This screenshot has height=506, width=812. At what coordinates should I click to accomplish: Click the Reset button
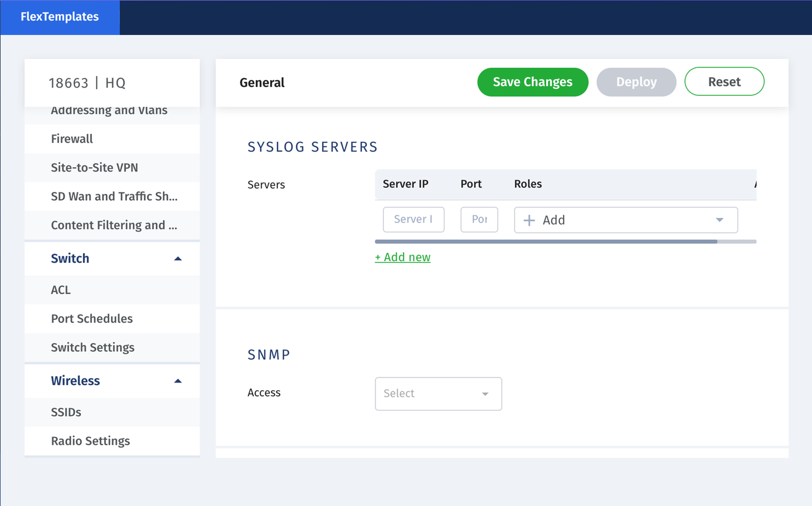tap(724, 82)
